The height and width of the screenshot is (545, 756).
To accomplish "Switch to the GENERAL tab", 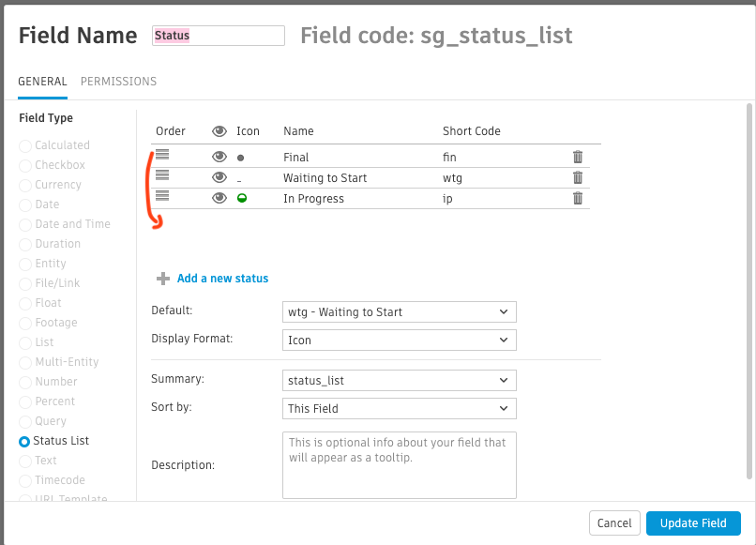I will pyautogui.click(x=42, y=82).
